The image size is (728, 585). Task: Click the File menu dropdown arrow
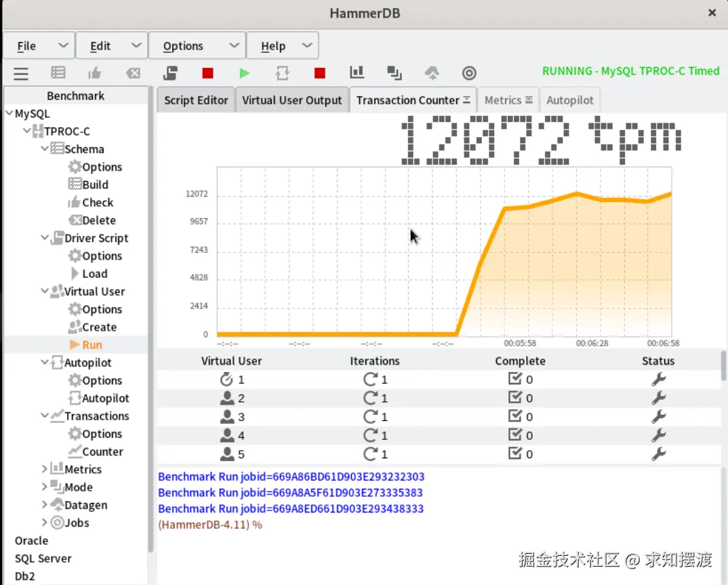pyautogui.click(x=63, y=45)
